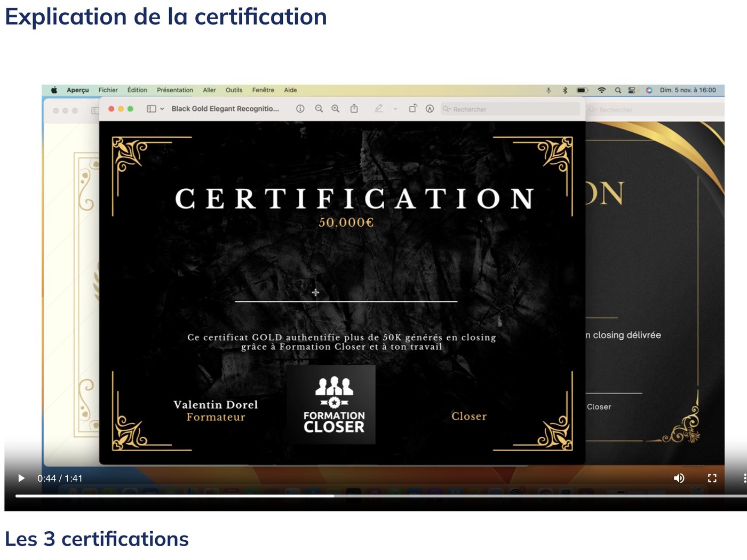747x560 pixels.
Task: Open the Aperçu menu in the menu bar
Action: point(78,90)
